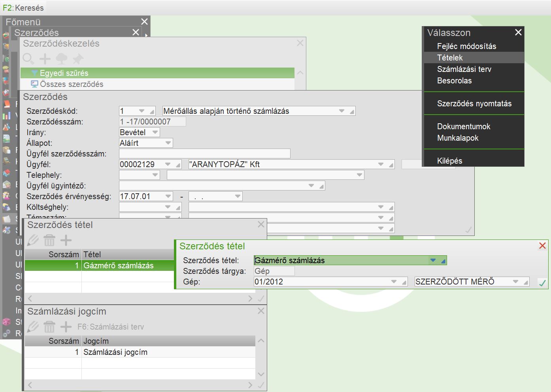This screenshot has height=392, width=551.
Task: Select the Összes szerződés filter item
Action: (x=72, y=84)
